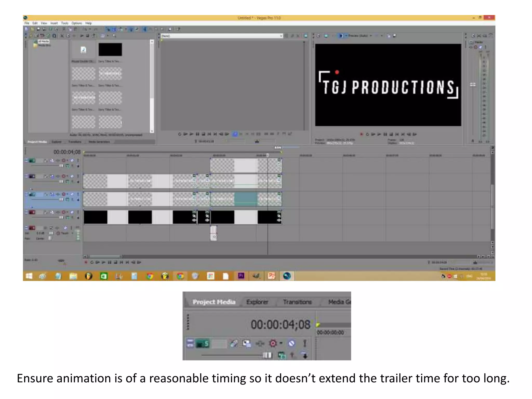Click the Save project toolbar icon
The image size is (532, 399).
pyautogui.click(x=38, y=29)
